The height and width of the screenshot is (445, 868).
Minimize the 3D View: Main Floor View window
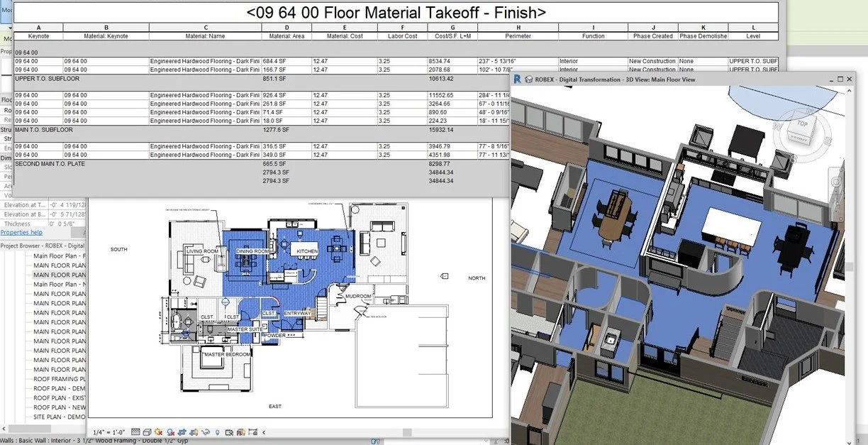832,79
